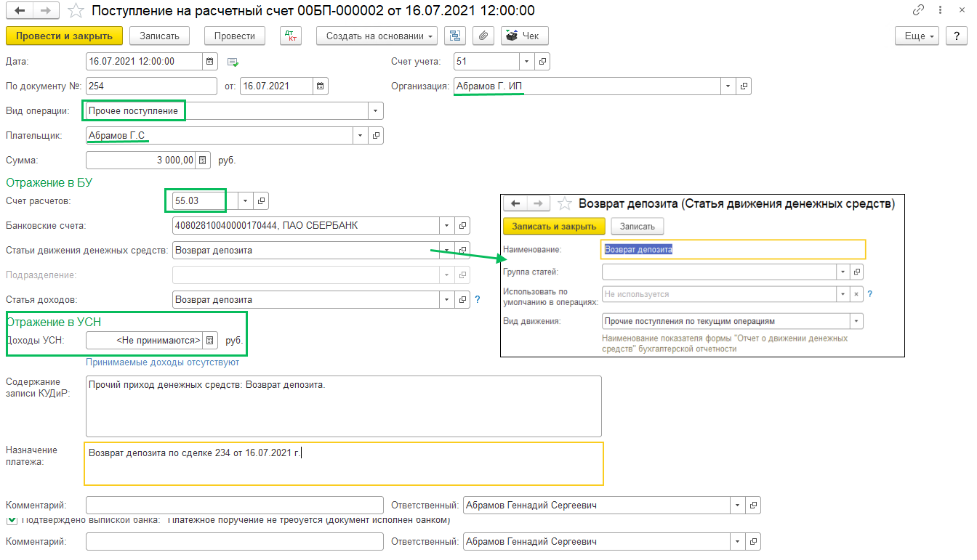This screenshot has width=977, height=560.
Task: Open the 'Создать на основании' menu
Action: tap(377, 36)
